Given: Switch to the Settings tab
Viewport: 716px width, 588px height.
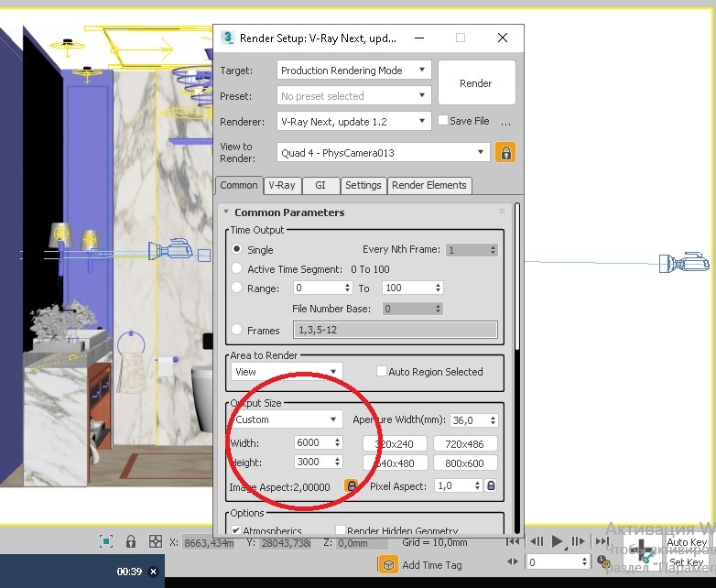Looking at the screenshot, I should pos(363,185).
